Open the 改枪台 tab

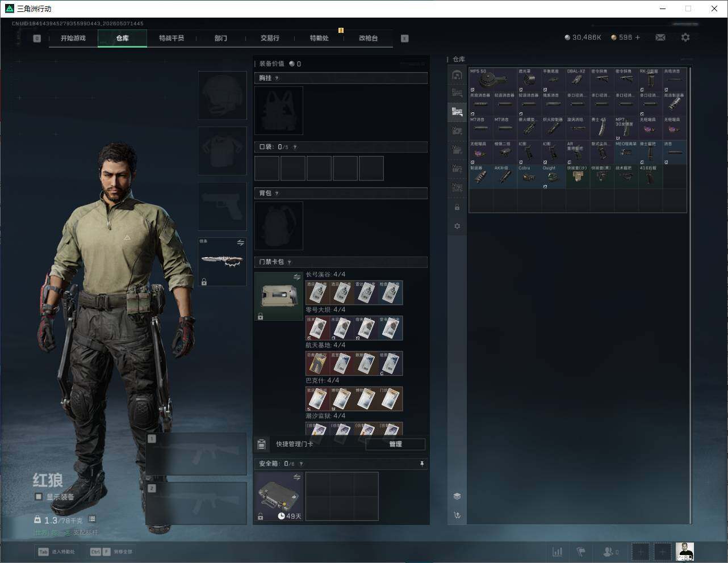[368, 38]
